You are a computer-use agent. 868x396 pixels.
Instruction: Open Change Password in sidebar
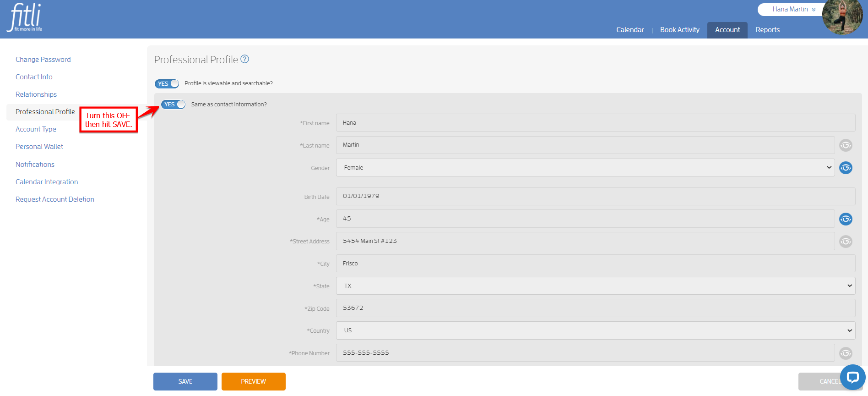[x=43, y=60]
